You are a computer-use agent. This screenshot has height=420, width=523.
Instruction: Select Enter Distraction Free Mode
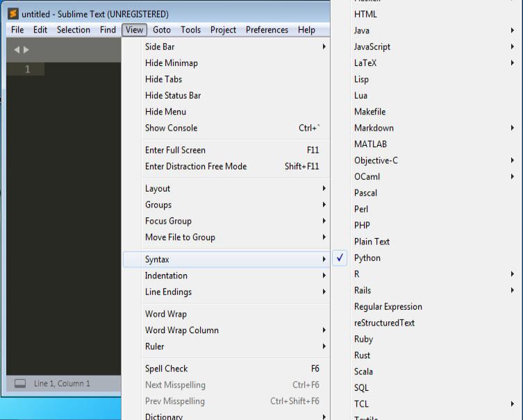coord(226,167)
